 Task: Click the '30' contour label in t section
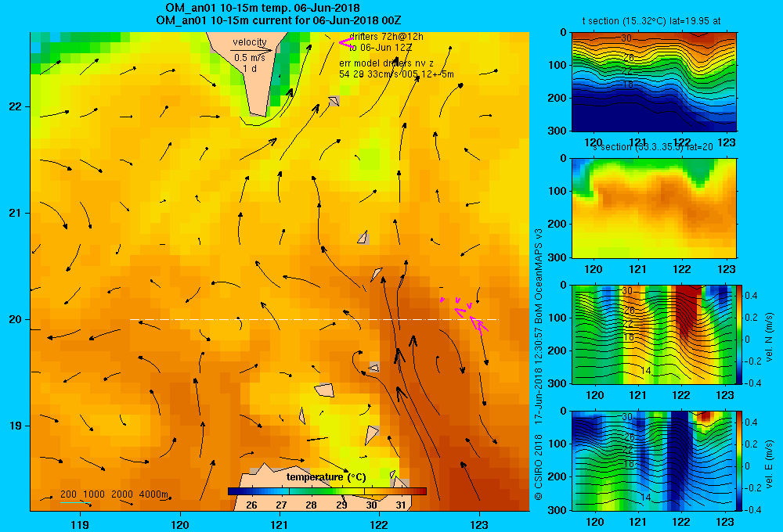point(626,38)
